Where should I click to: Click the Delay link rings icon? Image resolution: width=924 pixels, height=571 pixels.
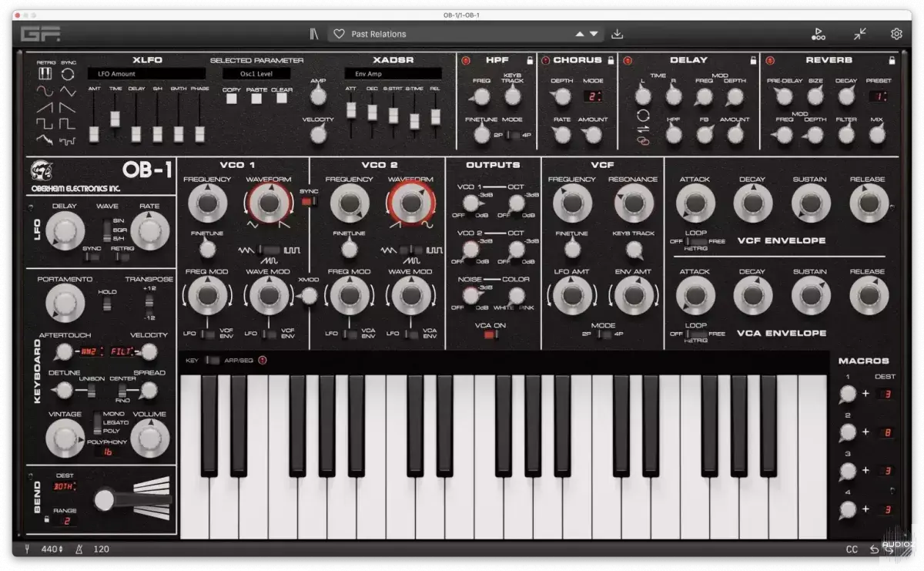(643, 140)
